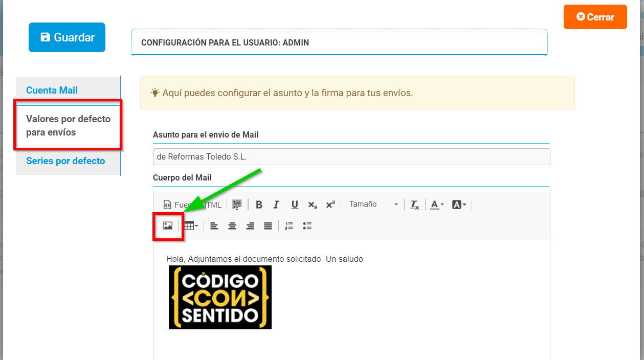Switch to Series por defecto tab
The image size is (644, 360).
pyautogui.click(x=65, y=161)
